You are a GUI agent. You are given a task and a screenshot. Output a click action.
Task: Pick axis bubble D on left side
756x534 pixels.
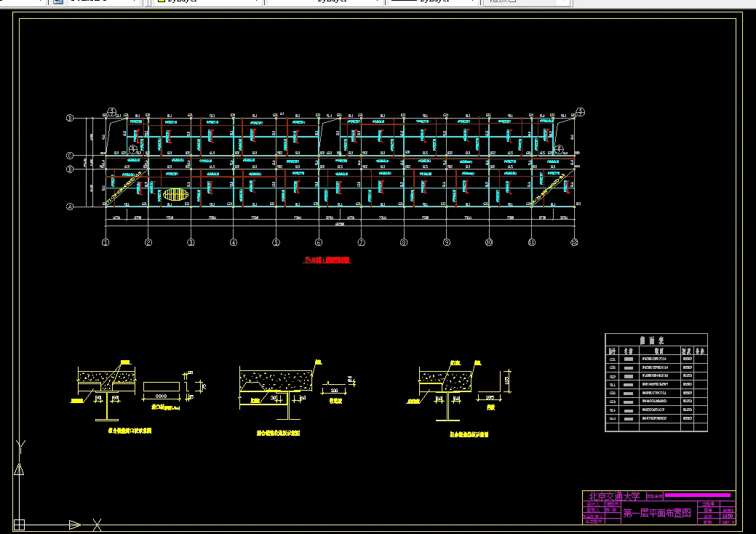70,118
